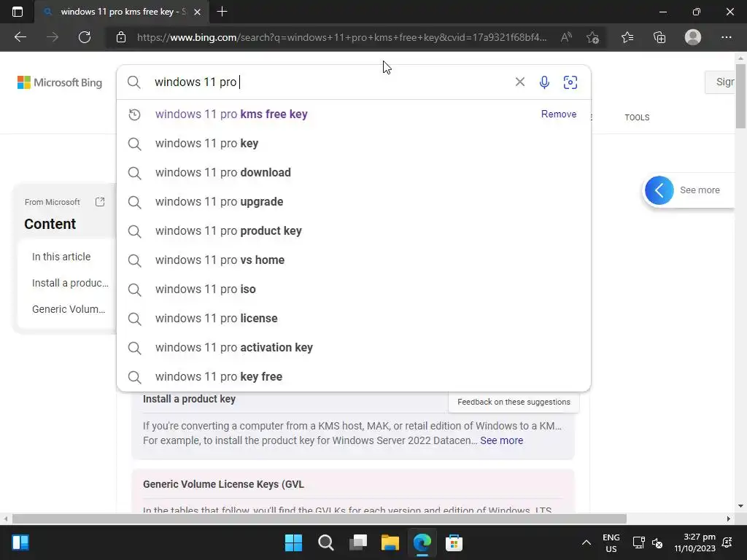The image size is (747, 560).
Task: Select suggestion windows 11 pro license
Action: click(354, 318)
